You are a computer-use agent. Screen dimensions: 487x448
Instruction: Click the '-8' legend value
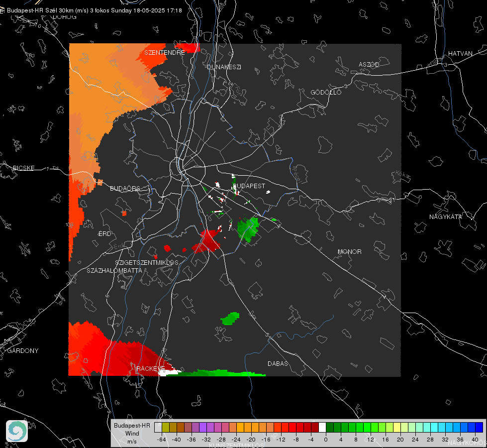(x=296, y=440)
